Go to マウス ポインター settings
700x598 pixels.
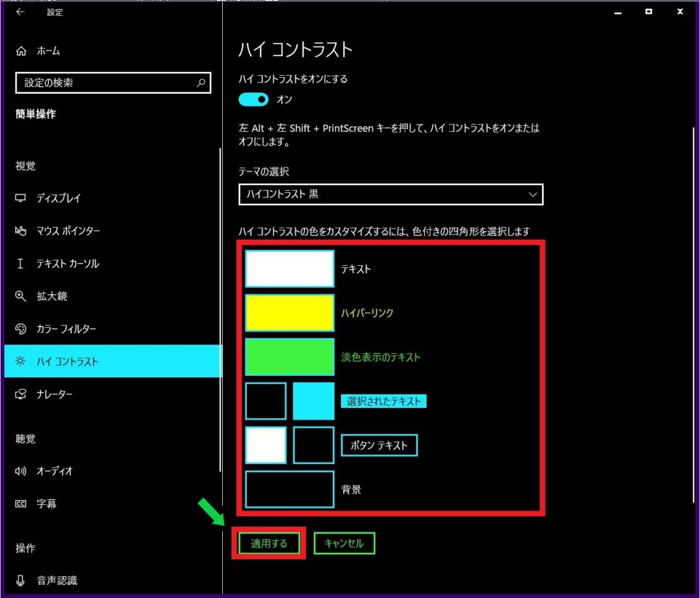(113, 231)
